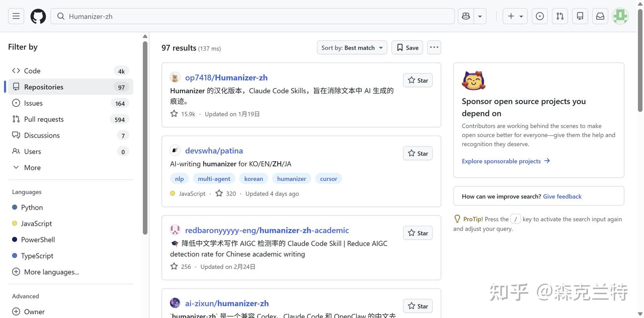Open the create new plus menu
The height and width of the screenshot is (318, 644).
click(515, 16)
